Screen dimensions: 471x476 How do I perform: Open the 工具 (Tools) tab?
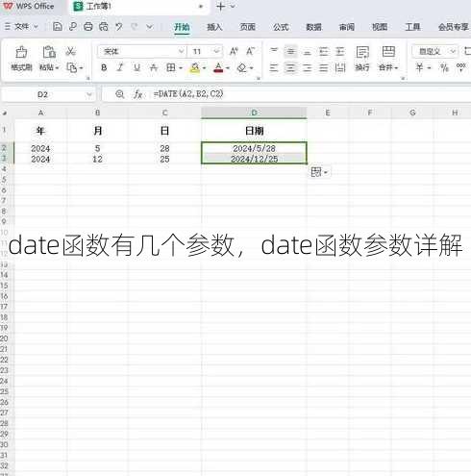tap(412, 27)
